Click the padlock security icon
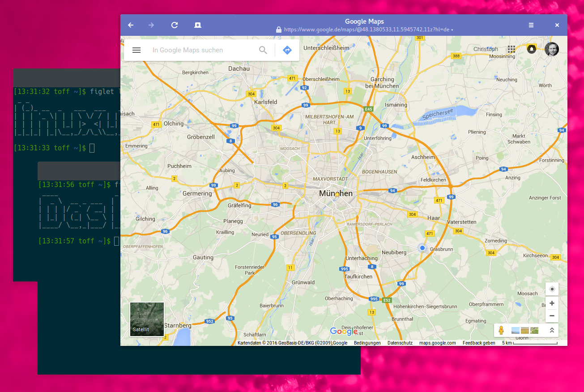This screenshot has width=584, height=392. pyautogui.click(x=279, y=30)
